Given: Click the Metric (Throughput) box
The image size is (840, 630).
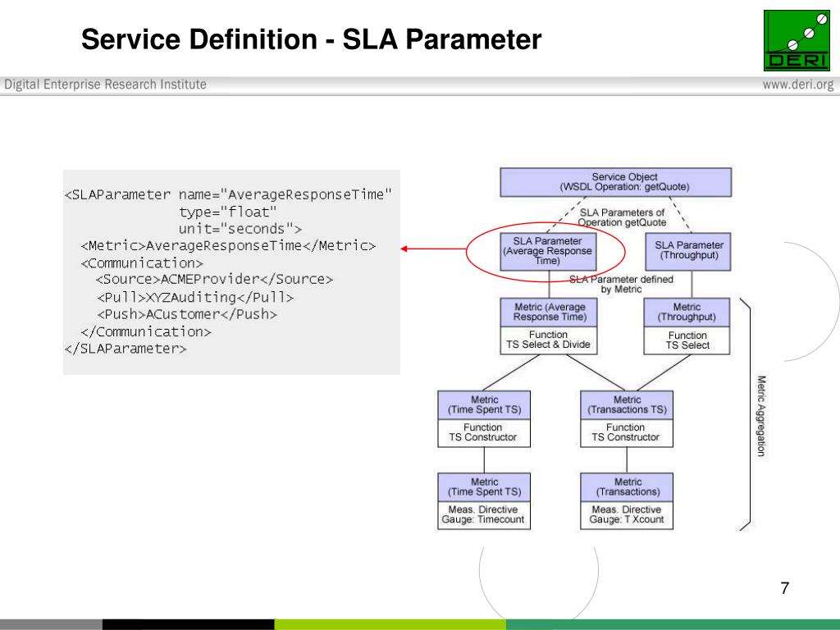Looking at the screenshot, I should tap(687, 313).
